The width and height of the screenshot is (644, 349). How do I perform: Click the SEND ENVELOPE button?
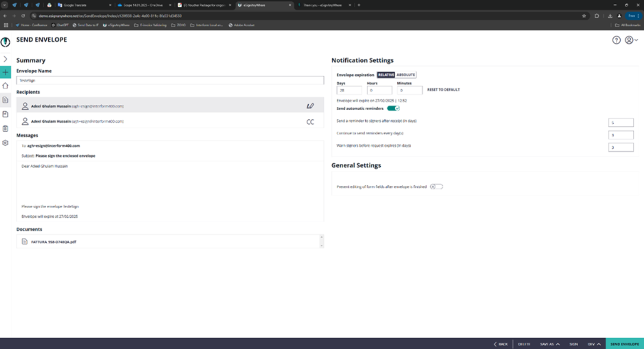(x=625, y=344)
